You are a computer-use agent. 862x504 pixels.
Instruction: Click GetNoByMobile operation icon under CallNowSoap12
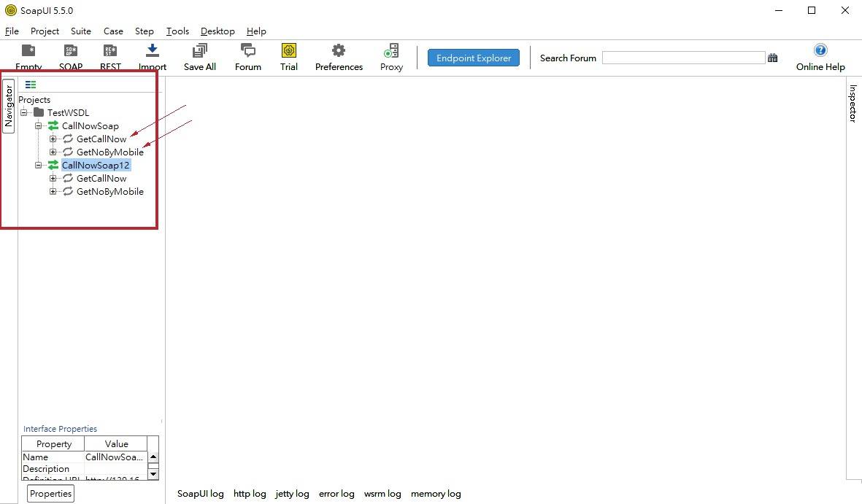(x=68, y=191)
